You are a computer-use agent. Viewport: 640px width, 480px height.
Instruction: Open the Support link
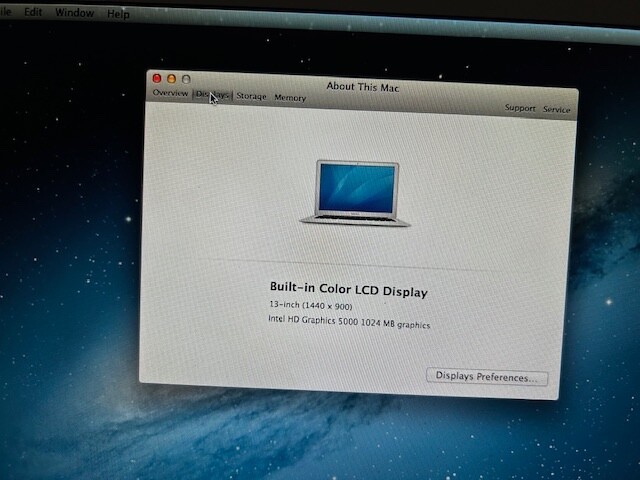click(x=520, y=108)
